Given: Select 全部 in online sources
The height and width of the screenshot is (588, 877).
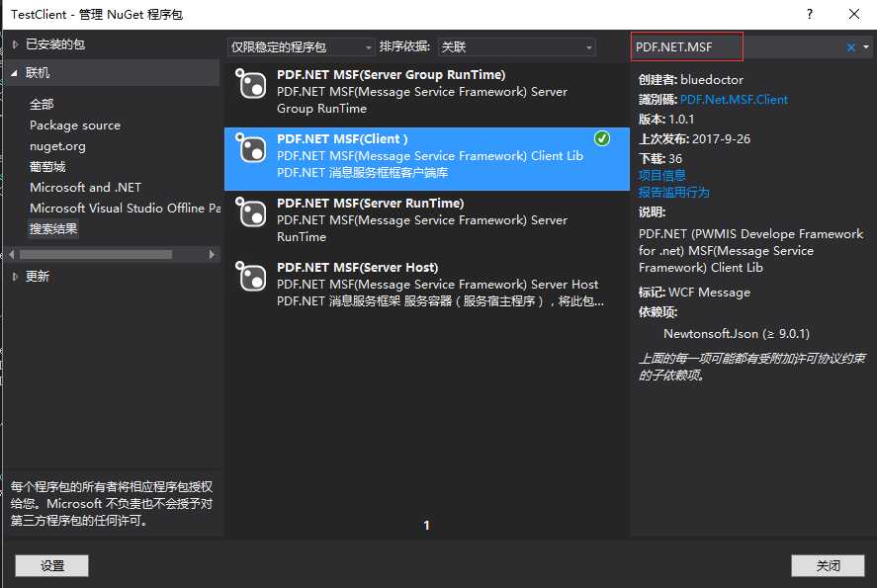Looking at the screenshot, I should (x=42, y=104).
